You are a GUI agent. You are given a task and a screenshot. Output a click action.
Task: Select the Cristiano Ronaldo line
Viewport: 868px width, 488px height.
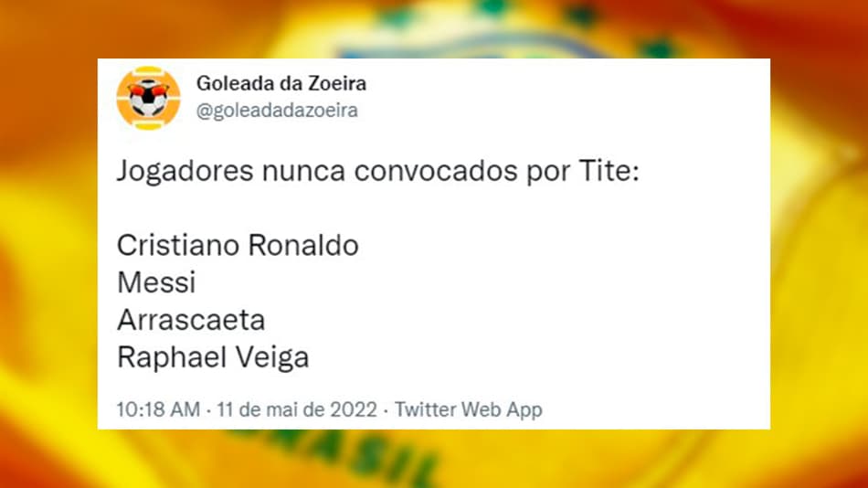[x=238, y=245]
